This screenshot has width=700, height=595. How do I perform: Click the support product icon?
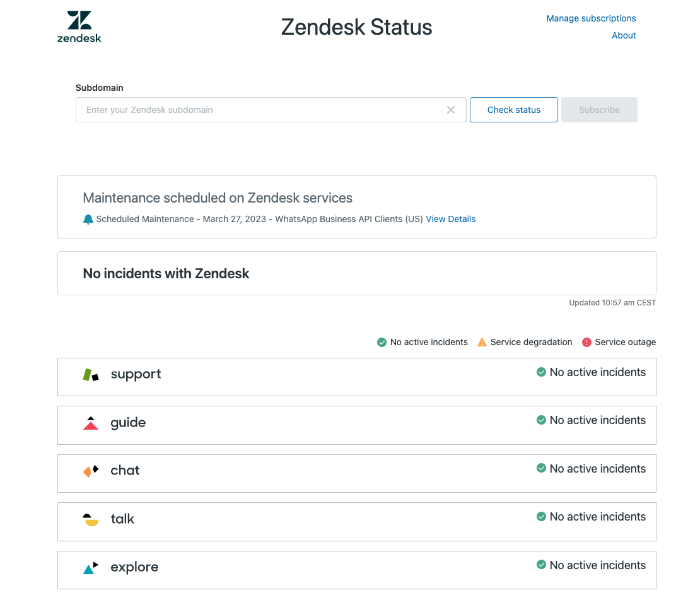click(x=91, y=374)
